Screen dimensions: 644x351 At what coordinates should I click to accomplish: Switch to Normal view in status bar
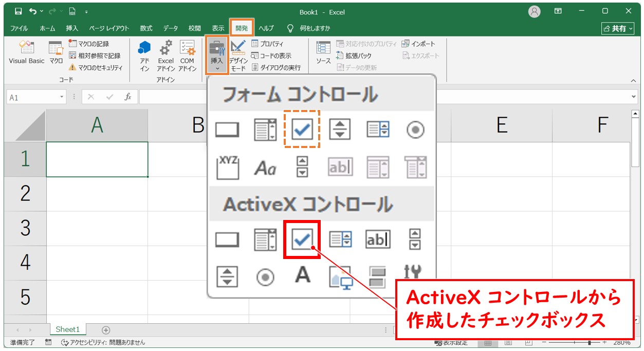[x=488, y=342]
